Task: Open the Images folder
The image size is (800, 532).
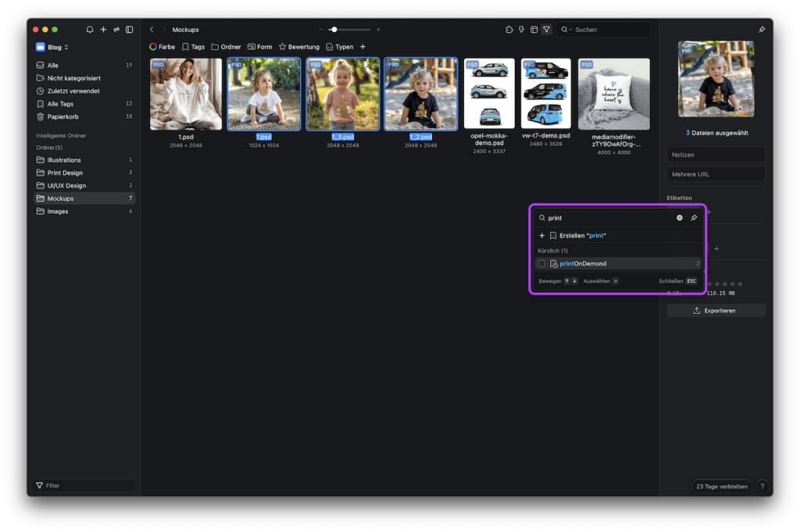Action: [84, 211]
